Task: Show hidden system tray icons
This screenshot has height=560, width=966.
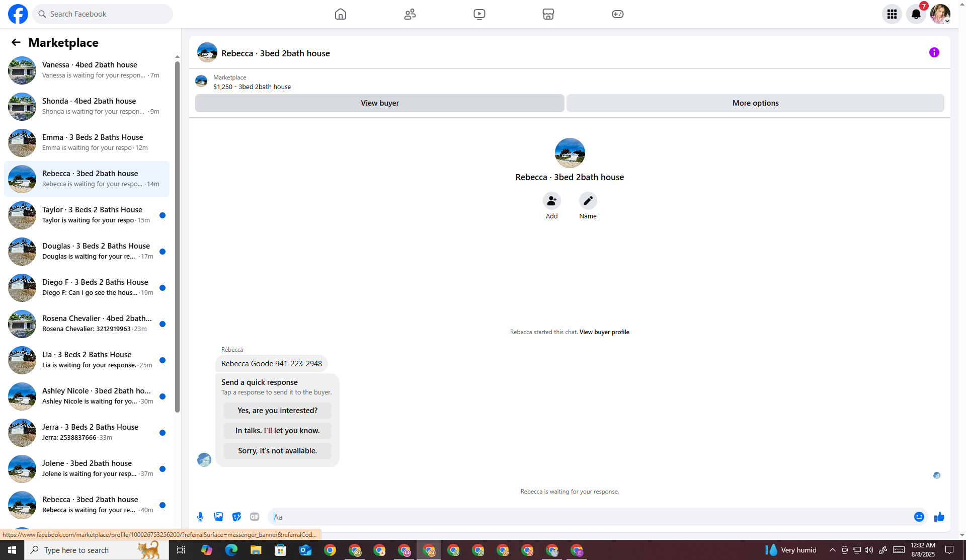Action: point(832,550)
